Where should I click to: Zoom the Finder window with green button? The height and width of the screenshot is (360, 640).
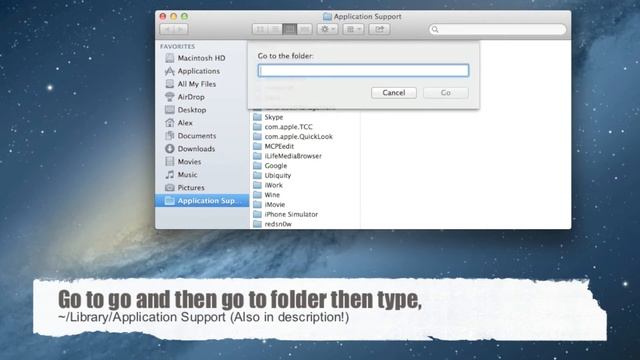click(184, 16)
